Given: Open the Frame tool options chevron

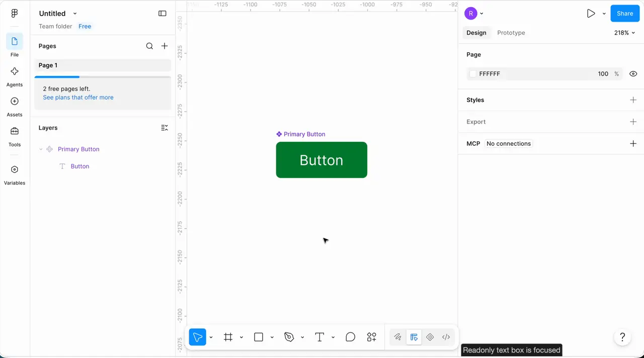Looking at the screenshot, I should pyautogui.click(x=242, y=337).
